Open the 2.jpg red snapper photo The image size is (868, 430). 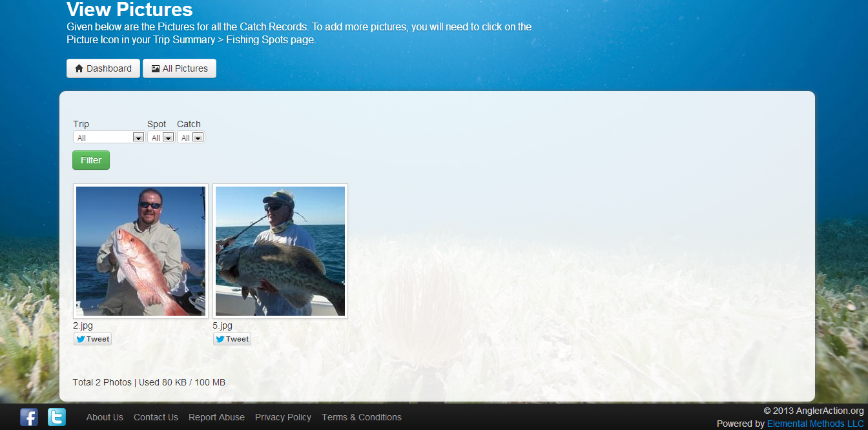tap(141, 251)
